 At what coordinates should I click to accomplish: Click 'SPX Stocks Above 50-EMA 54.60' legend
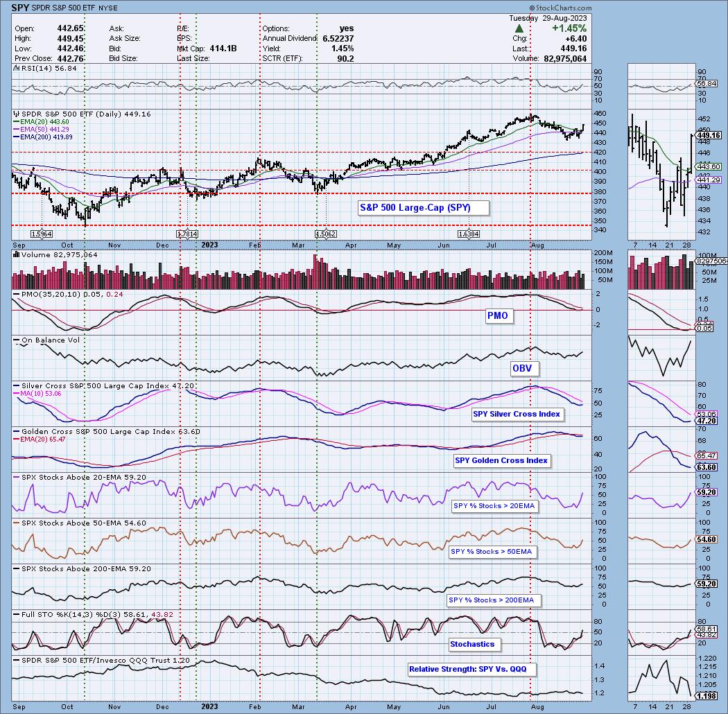click(x=80, y=523)
